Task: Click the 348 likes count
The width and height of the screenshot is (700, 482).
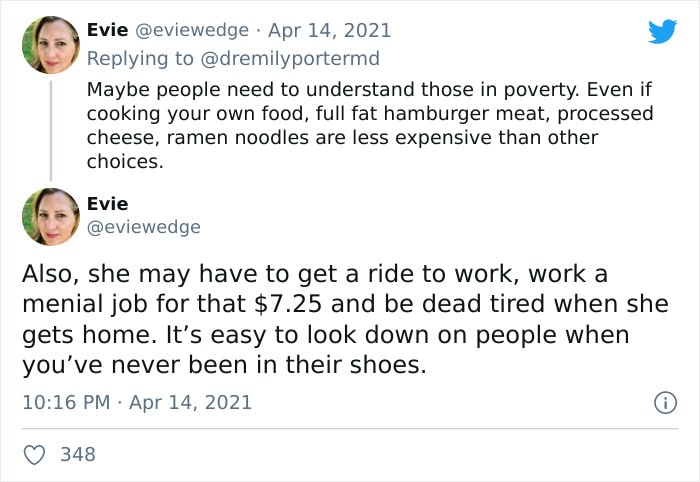Action: tap(78, 454)
